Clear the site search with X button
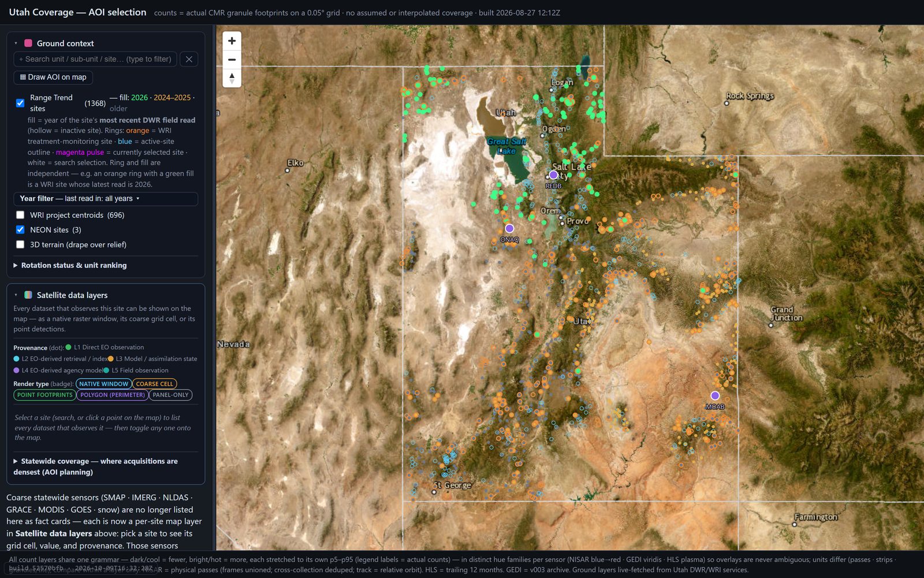 pos(189,59)
